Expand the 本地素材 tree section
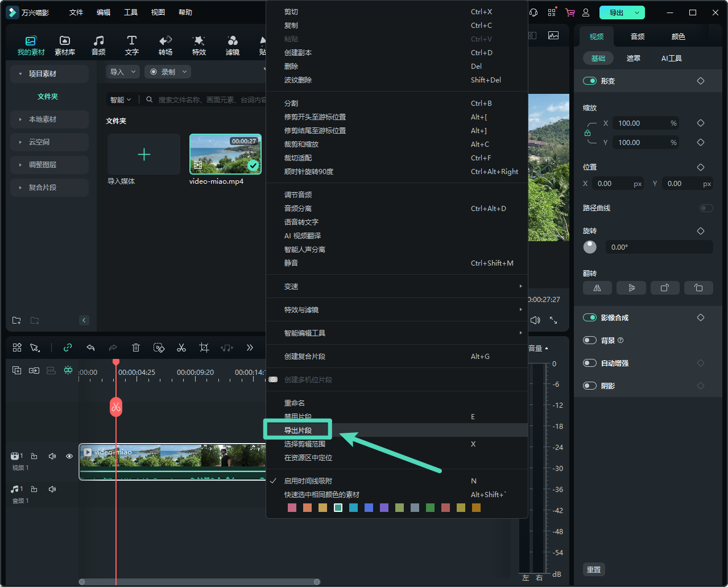Viewport: 728px width, 587px height. pos(43,119)
